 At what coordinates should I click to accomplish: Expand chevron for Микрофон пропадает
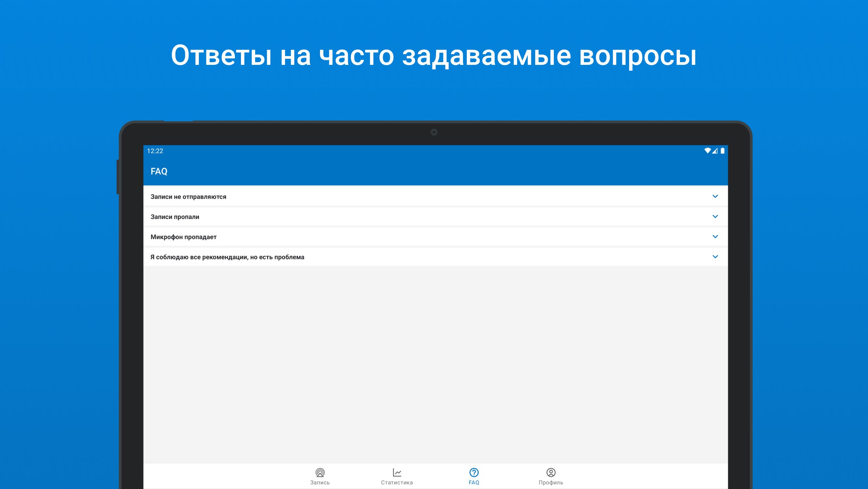tap(715, 236)
